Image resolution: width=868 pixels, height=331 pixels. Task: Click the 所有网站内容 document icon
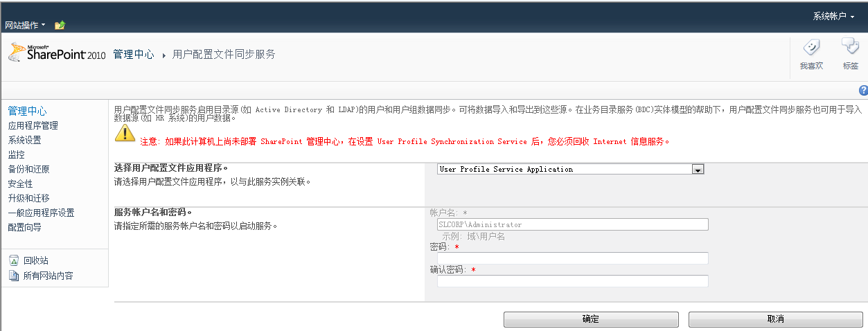(x=14, y=276)
